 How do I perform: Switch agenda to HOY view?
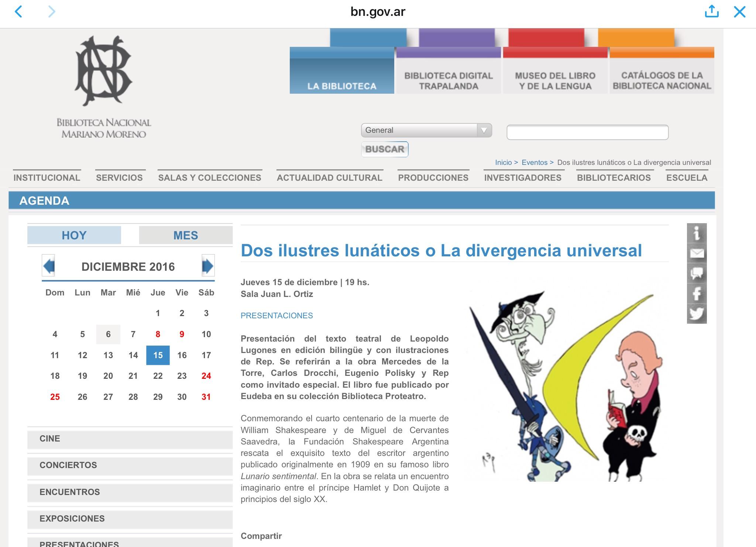click(x=74, y=235)
